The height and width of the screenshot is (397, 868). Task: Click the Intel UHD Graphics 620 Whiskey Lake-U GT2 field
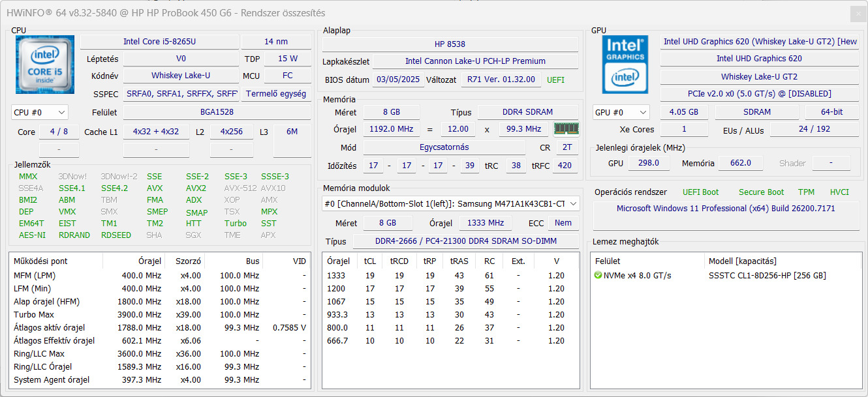(x=760, y=42)
